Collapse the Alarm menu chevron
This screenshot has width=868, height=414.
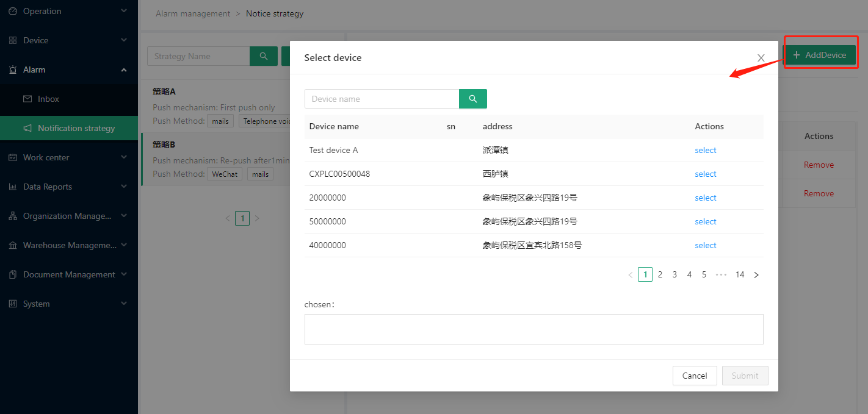coord(124,70)
